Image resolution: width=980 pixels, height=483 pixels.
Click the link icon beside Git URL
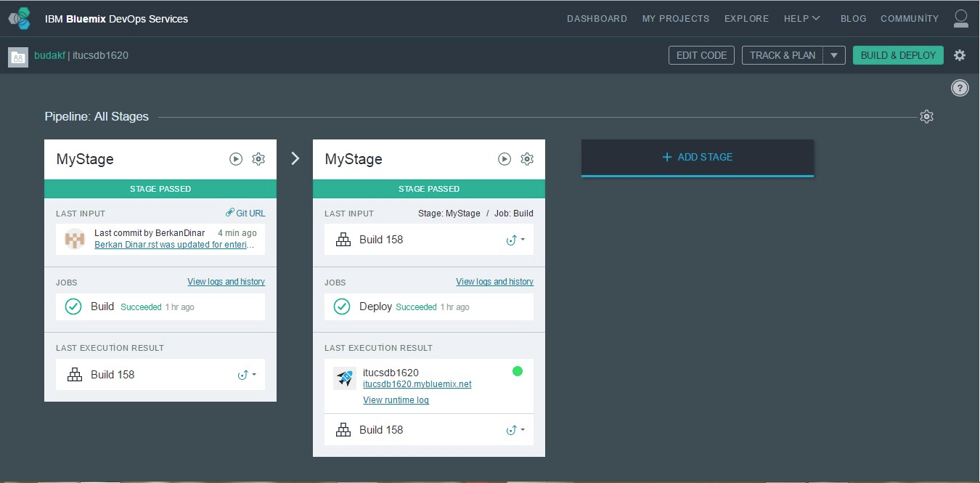click(230, 213)
